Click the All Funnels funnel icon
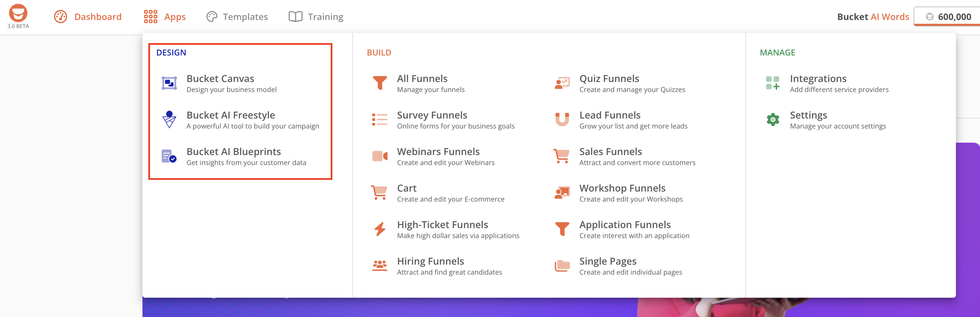Image resolution: width=980 pixels, height=317 pixels. point(380,83)
